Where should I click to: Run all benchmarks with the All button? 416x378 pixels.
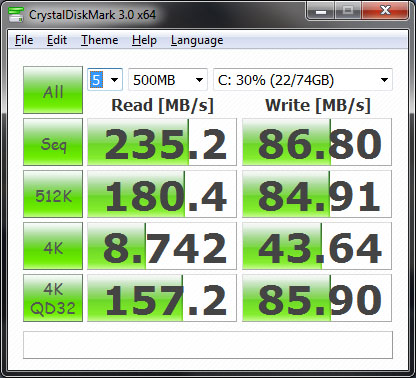[53, 90]
